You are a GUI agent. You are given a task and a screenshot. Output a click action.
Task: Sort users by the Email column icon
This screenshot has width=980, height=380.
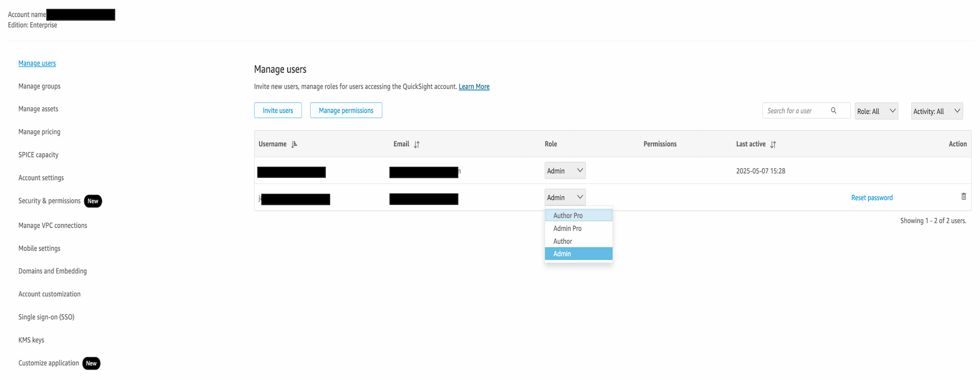pyautogui.click(x=416, y=145)
